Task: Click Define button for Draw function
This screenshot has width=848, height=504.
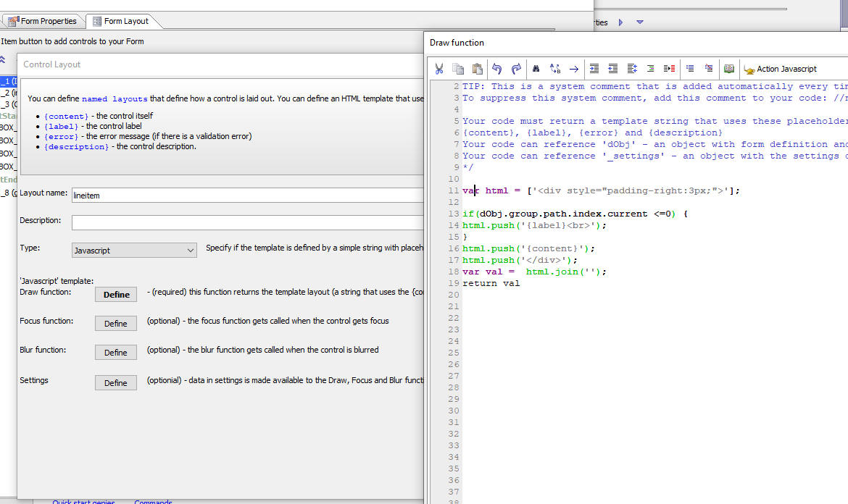Action: point(116,295)
